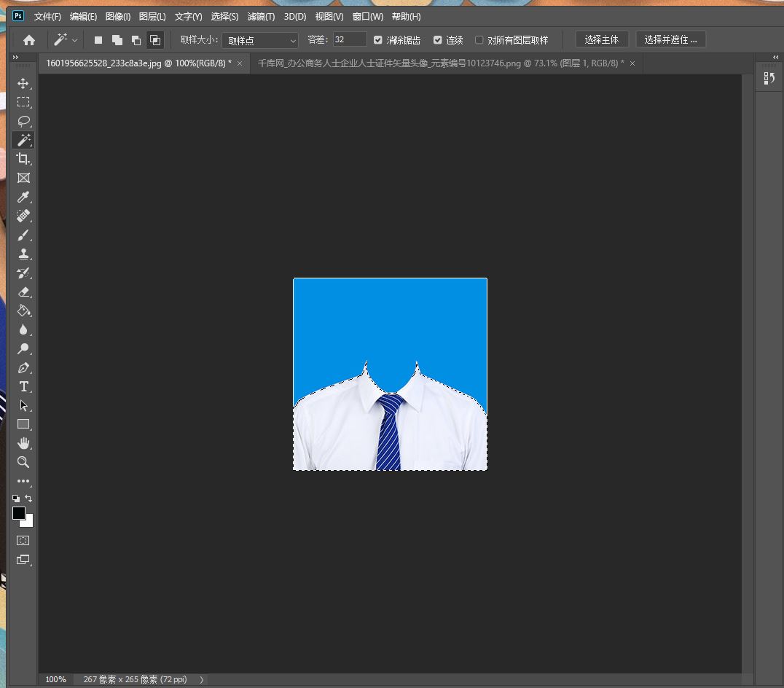Open the 视图(V) menu
This screenshot has height=688, width=784.
click(329, 17)
